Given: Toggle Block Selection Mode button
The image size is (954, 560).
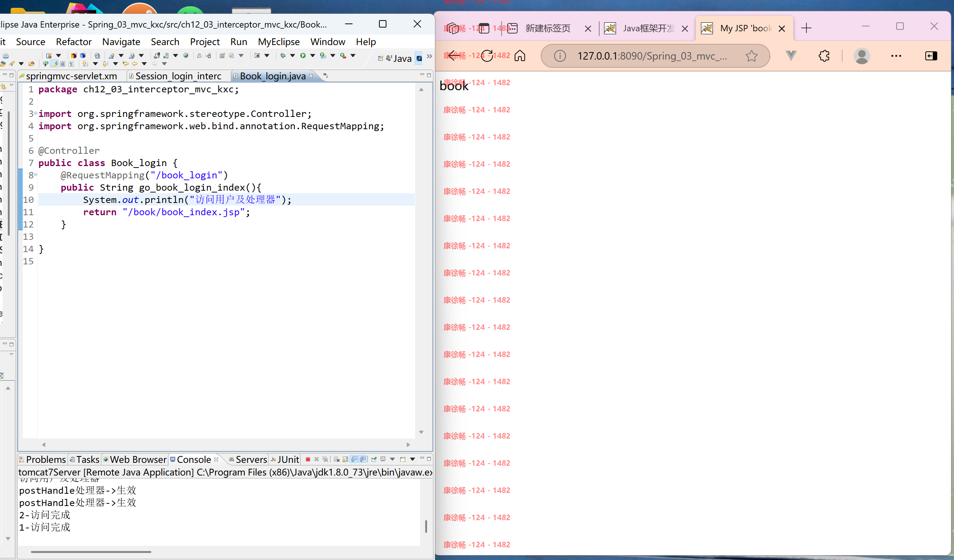Looking at the screenshot, I should [63, 64].
